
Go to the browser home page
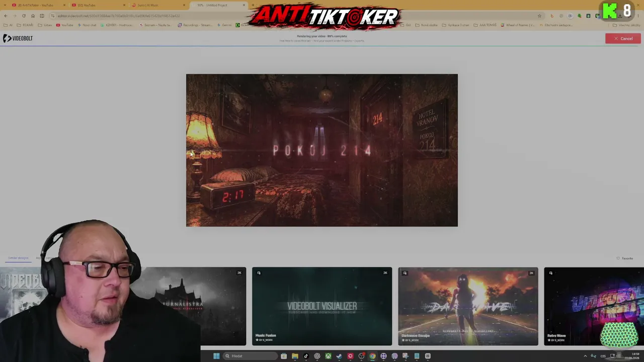33,16
